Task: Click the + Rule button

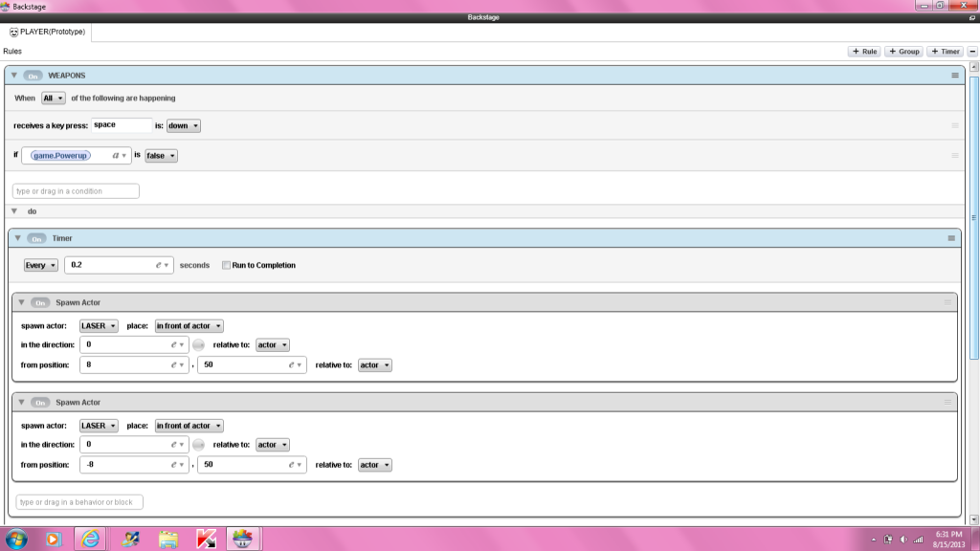Action: (x=864, y=52)
